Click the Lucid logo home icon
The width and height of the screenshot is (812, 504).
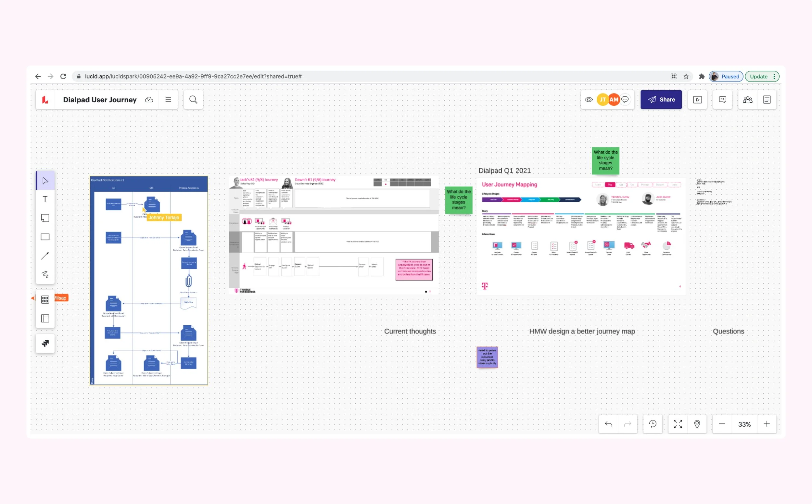[45, 100]
